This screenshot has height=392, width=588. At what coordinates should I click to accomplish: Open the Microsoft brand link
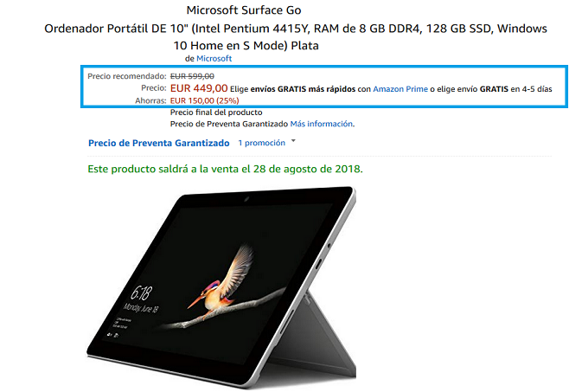[214, 59]
